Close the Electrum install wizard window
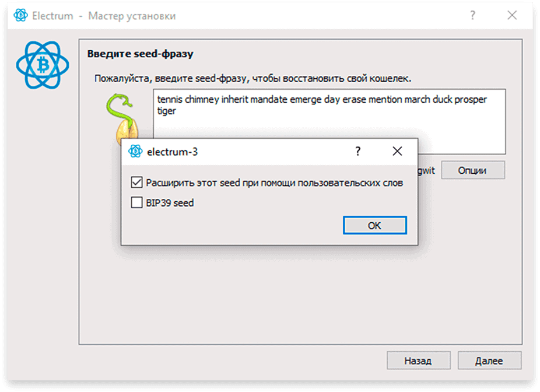 [x=512, y=15]
